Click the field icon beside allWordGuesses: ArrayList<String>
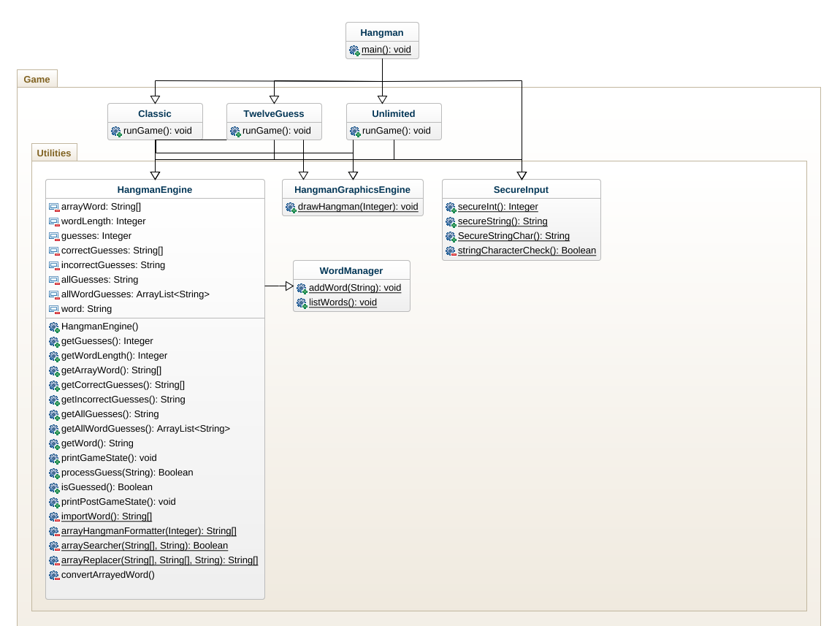 (54, 294)
